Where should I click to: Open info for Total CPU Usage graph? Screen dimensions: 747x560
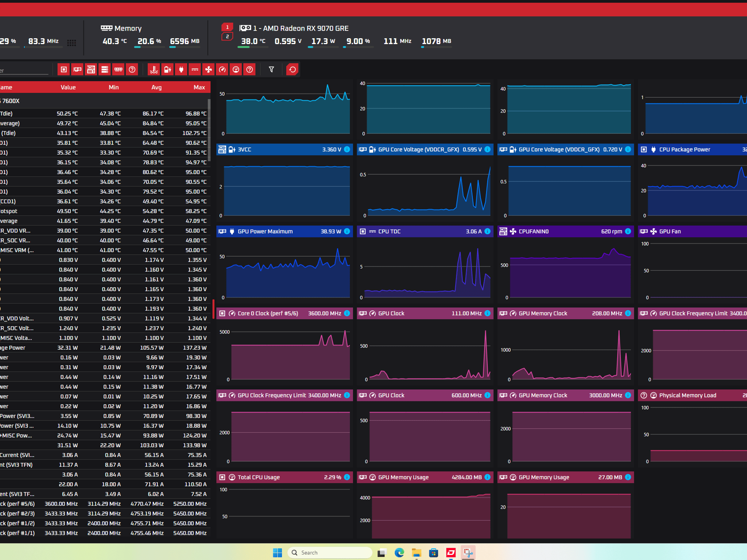[347, 477]
